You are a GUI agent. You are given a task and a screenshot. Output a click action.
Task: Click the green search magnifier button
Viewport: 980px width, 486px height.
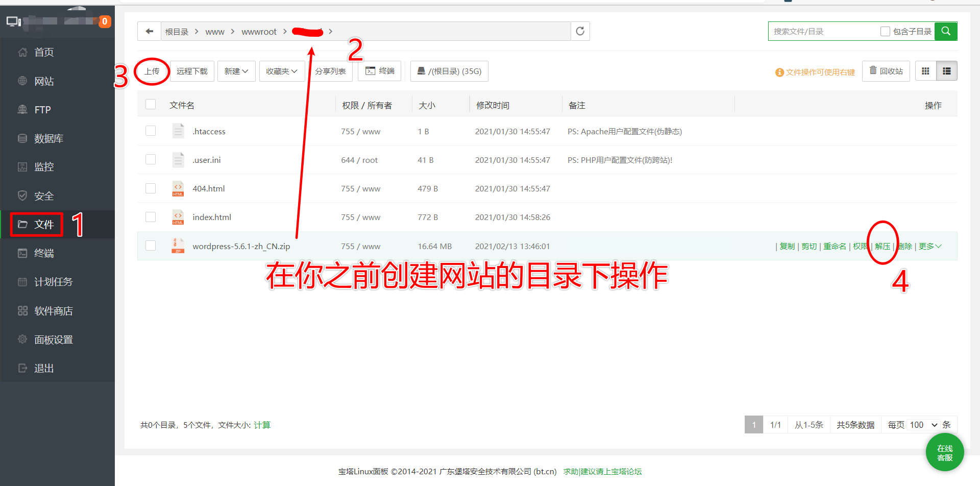[946, 31]
